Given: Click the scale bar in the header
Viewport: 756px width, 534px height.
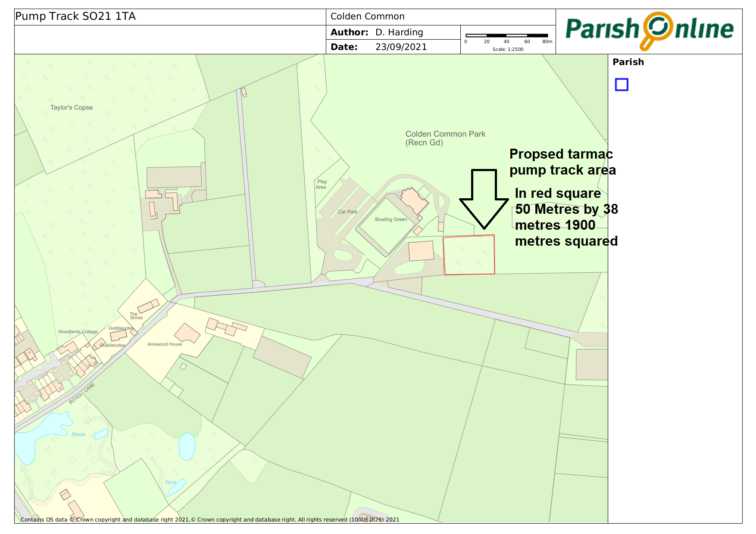Looking at the screenshot, I should [x=507, y=36].
